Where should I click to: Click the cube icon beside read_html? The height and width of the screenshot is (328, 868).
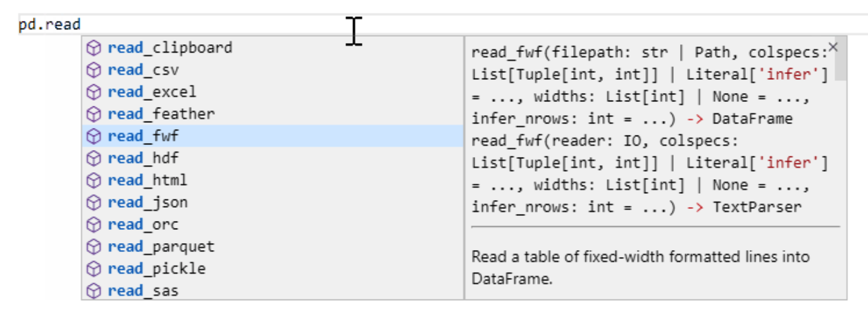[94, 180]
